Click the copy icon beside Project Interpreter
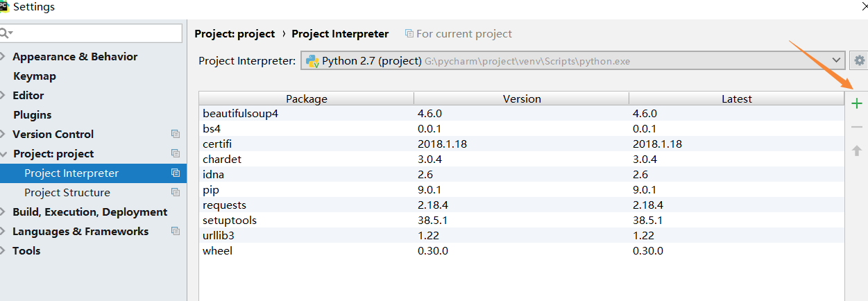Screen dimensions: 868x301 [x=176, y=173]
